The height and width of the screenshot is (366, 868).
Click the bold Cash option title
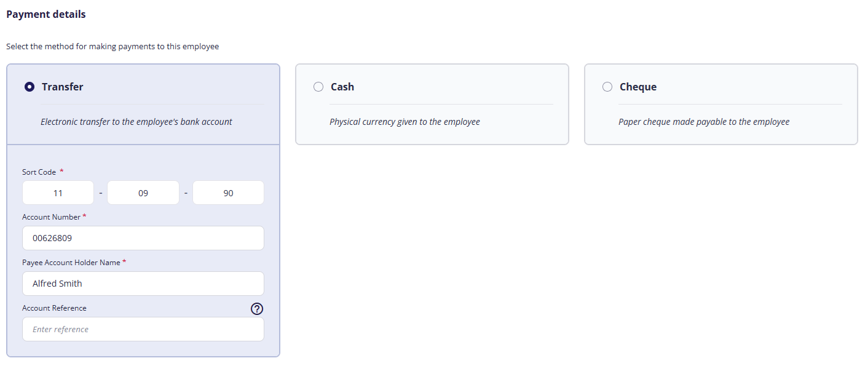click(342, 87)
